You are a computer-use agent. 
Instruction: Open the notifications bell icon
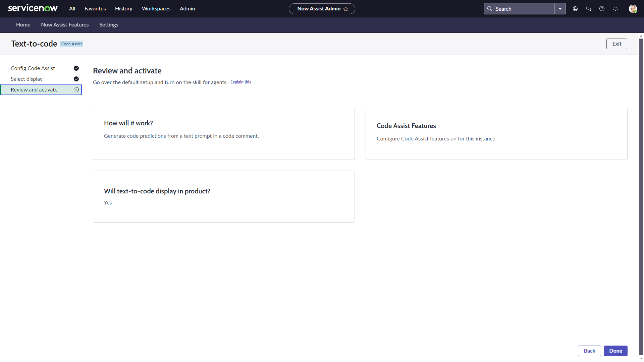[x=615, y=9]
